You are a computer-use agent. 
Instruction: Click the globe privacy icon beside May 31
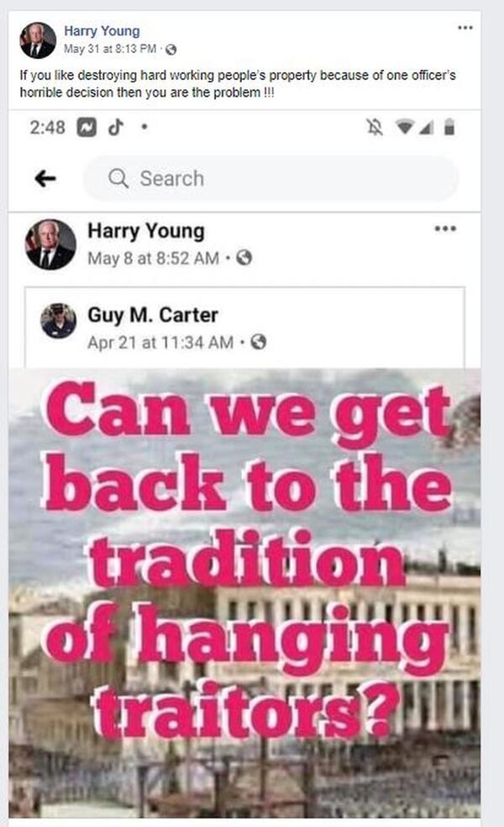coord(171,50)
